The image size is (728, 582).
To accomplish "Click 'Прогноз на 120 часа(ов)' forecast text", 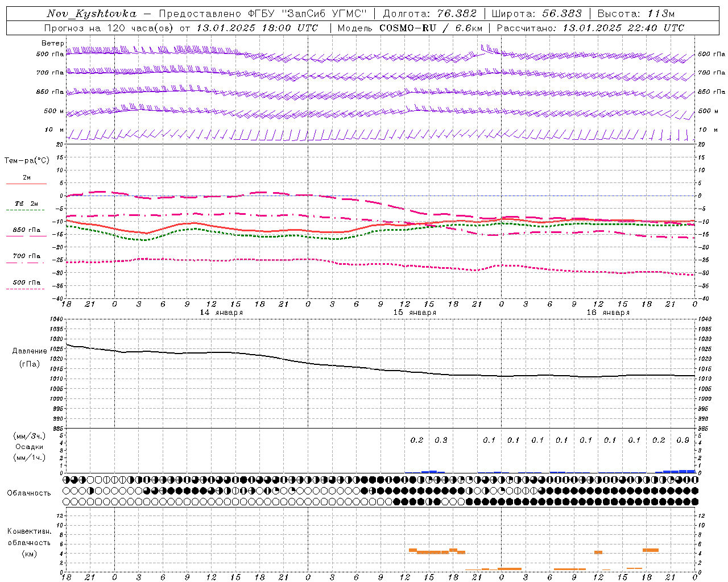I will pyautogui.click(x=109, y=28).
